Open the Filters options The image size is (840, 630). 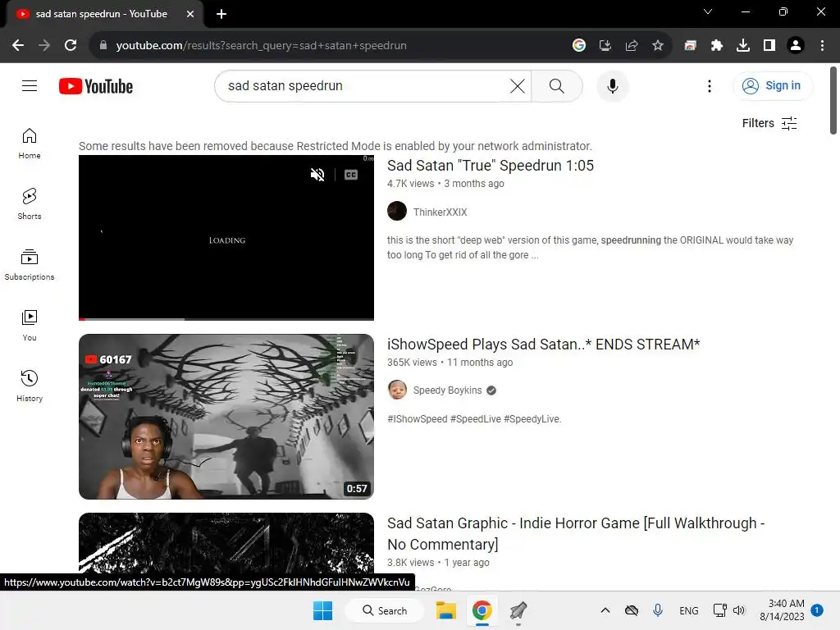tap(769, 123)
